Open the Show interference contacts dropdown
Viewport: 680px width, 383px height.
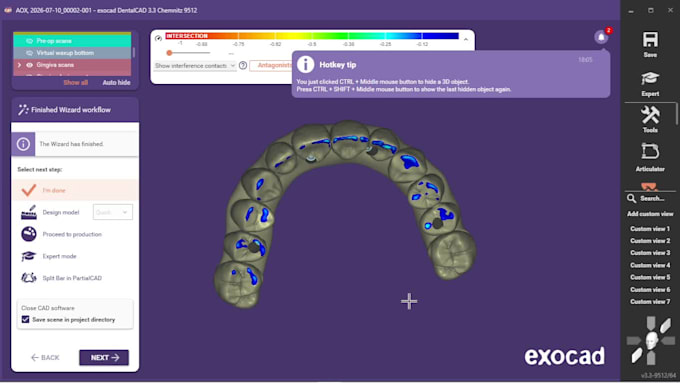pyautogui.click(x=195, y=65)
